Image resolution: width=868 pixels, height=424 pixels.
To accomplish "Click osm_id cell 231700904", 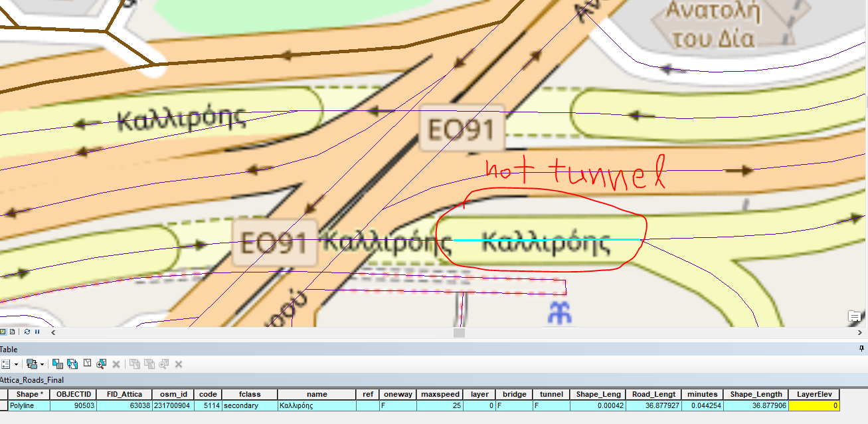I will [175, 405].
